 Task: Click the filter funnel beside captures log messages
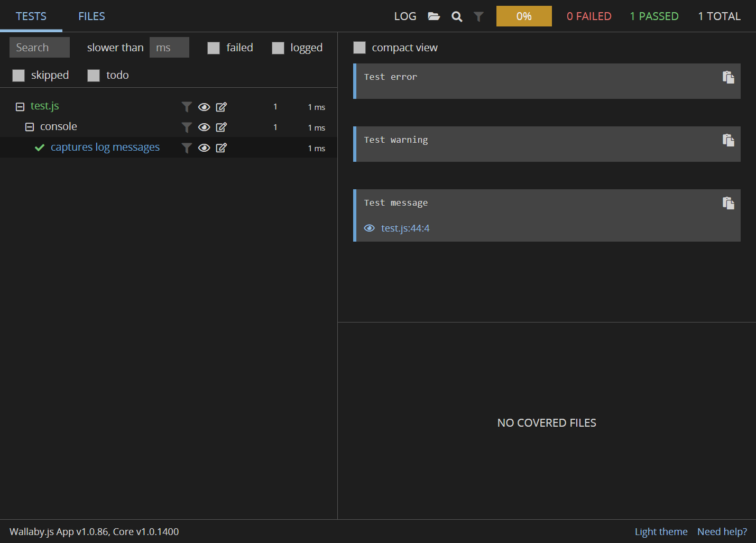(x=186, y=148)
